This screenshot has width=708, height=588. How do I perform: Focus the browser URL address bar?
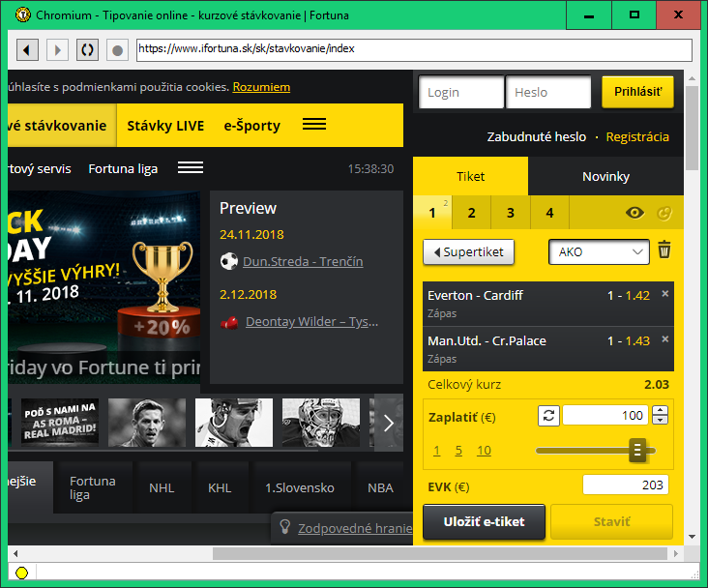[x=414, y=49]
